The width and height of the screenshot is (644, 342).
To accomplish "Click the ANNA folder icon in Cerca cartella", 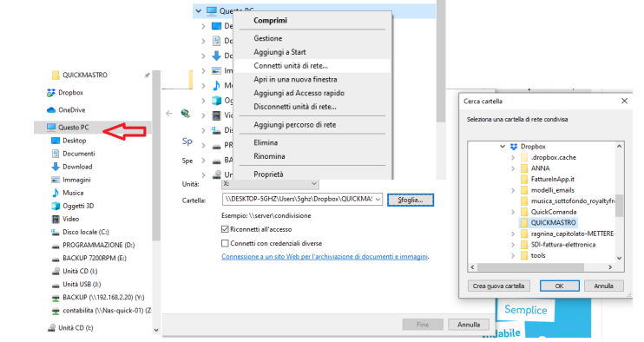I will pyautogui.click(x=523, y=168).
